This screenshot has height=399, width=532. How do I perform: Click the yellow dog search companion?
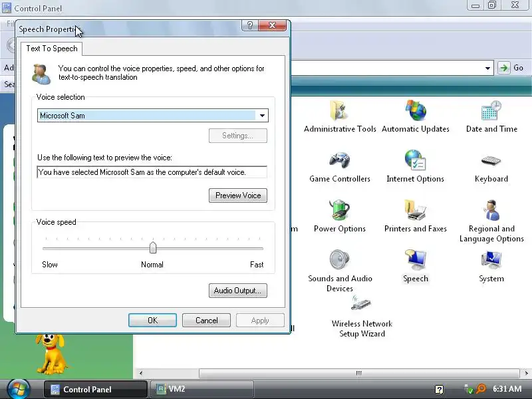click(51, 354)
